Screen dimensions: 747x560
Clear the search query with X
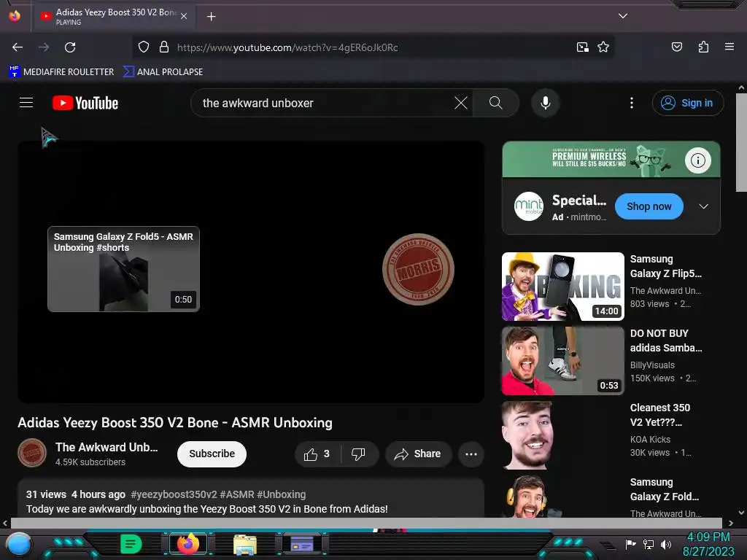pyautogui.click(x=461, y=103)
